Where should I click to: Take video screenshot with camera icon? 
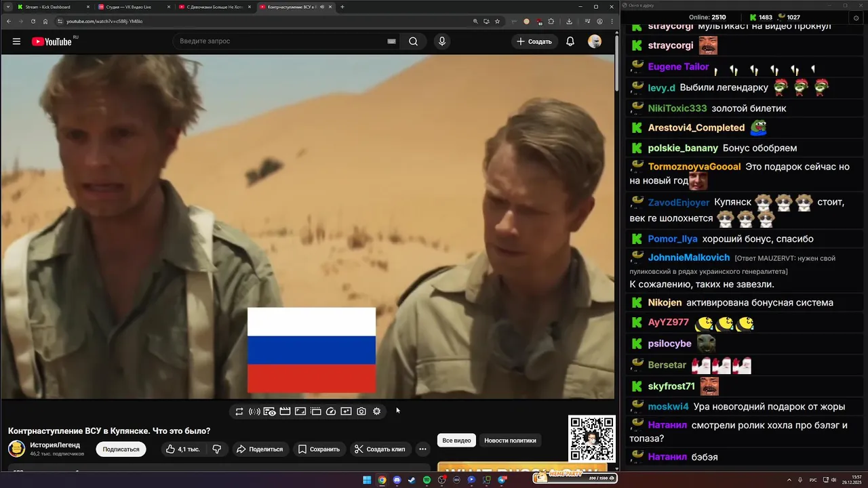click(361, 411)
